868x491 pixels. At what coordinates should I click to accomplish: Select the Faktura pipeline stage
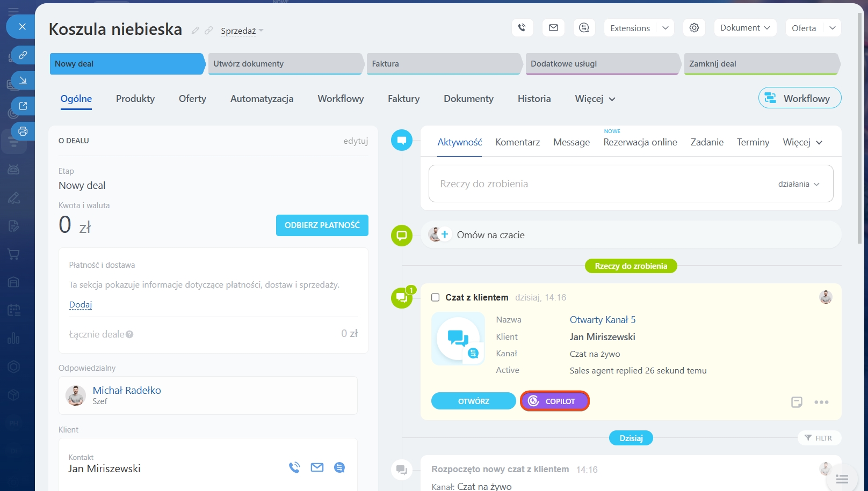[x=443, y=63]
